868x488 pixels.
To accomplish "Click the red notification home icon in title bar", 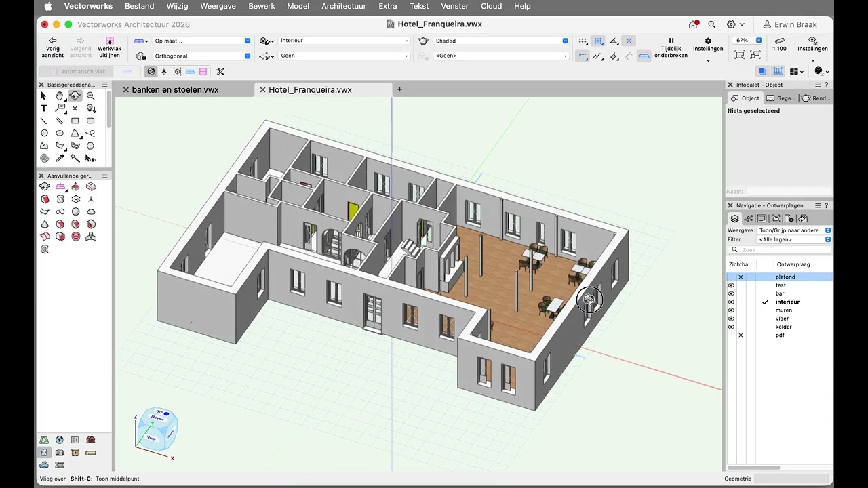I will pyautogui.click(x=693, y=24).
